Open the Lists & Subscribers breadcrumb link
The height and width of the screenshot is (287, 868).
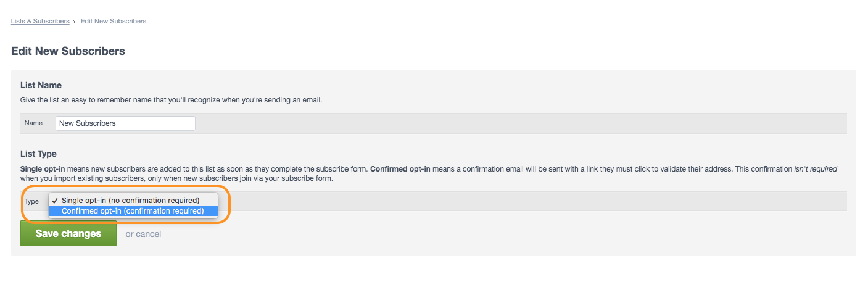[x=40, y=21]
